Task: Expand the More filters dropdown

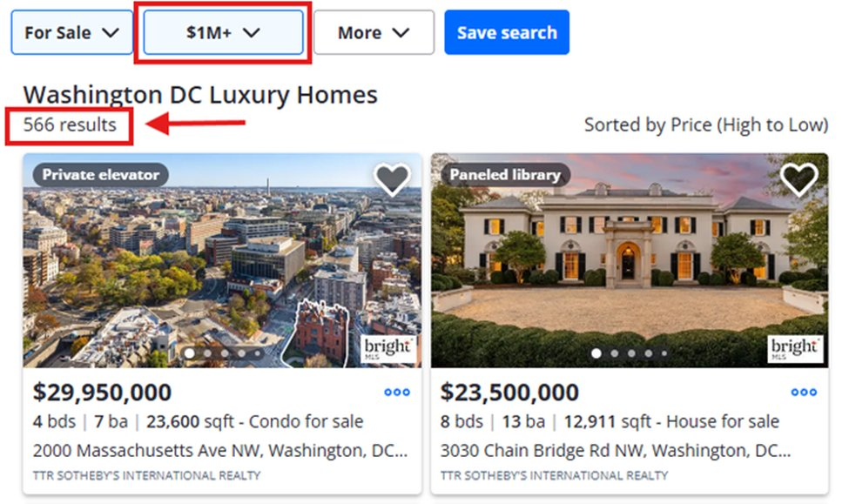Action: tap(374, 33)
